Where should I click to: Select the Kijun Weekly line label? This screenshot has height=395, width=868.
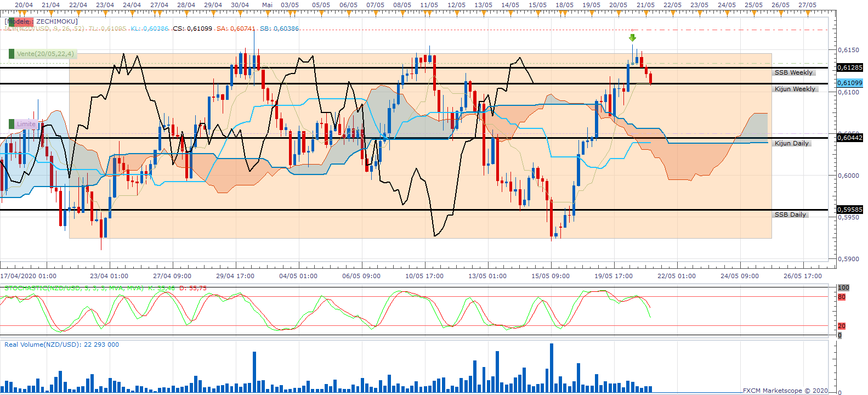click(795, 89)
